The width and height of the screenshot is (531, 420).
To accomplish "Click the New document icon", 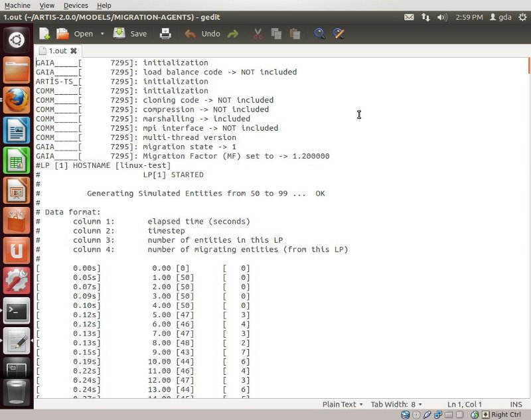I will click(44, 33).
